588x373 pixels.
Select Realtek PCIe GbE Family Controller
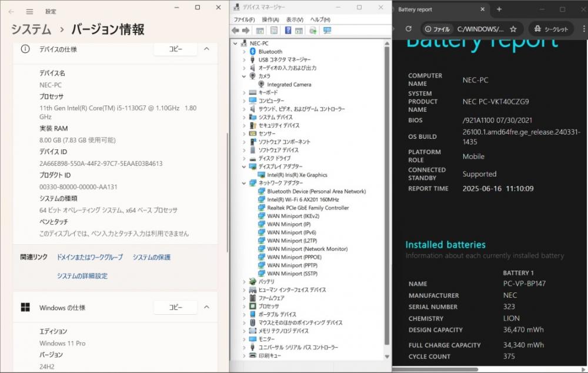tap(308, 208)
